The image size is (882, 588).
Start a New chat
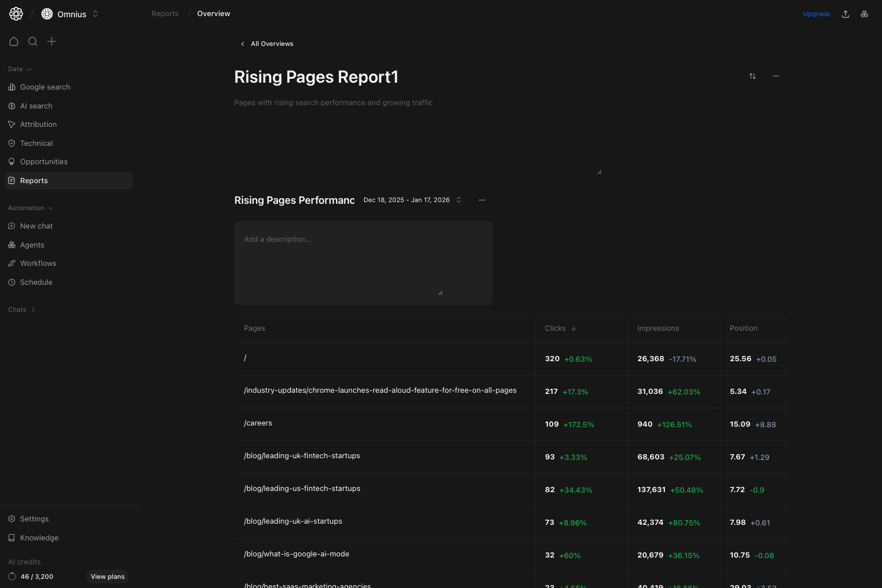click(37, 226)
